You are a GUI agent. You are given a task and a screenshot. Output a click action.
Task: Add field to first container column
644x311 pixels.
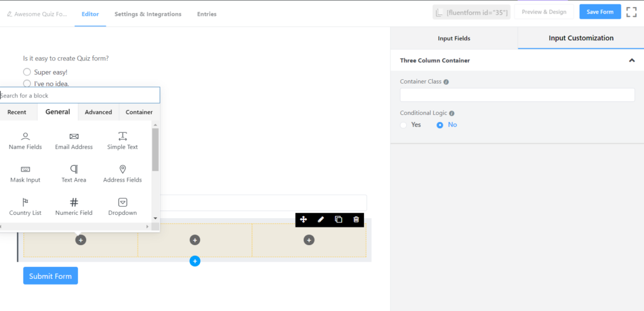tap(80, 240)
